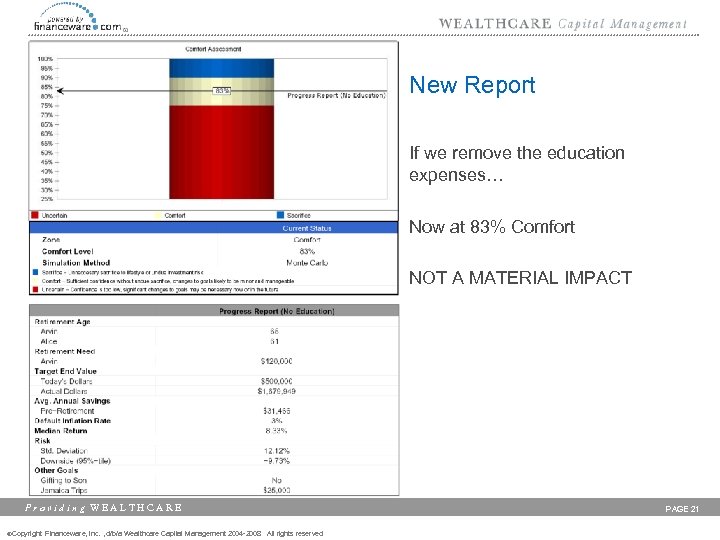Screen dimensions: 720x540
Task: Click the 100% axis label on the chart
Action: tap(45, 59)
